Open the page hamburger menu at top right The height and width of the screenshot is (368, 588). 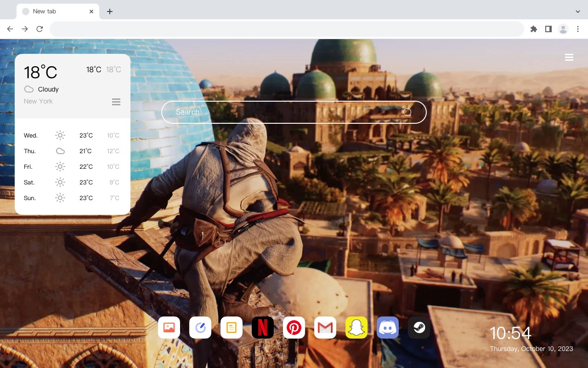569,57
